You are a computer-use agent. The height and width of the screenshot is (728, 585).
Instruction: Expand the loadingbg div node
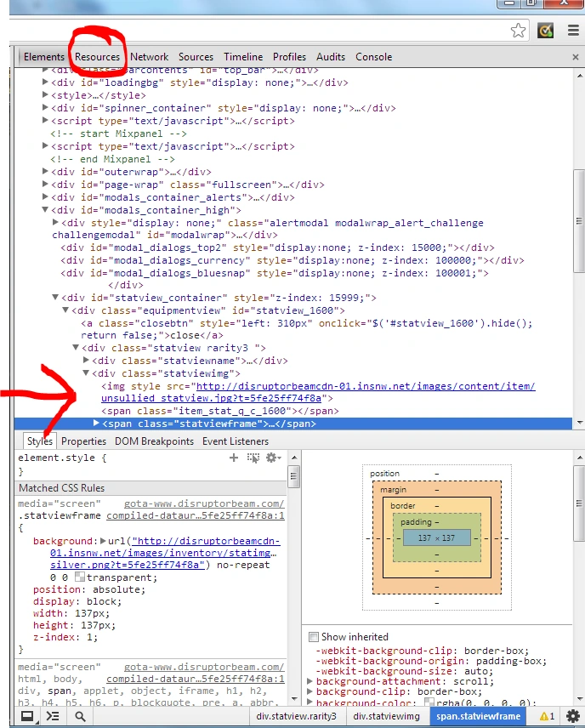tap(46, 82)
